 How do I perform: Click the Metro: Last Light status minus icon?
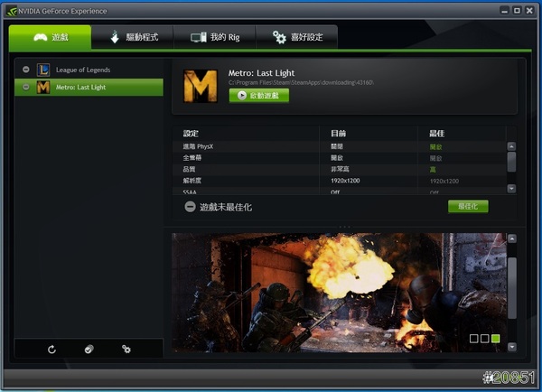(26, 87)
